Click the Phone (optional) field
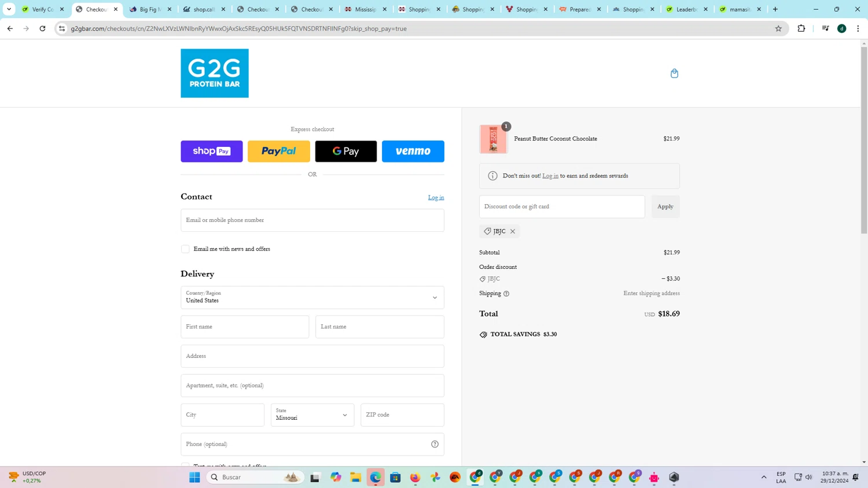This screenshot has width=868, height=488. tap(312, 444)
